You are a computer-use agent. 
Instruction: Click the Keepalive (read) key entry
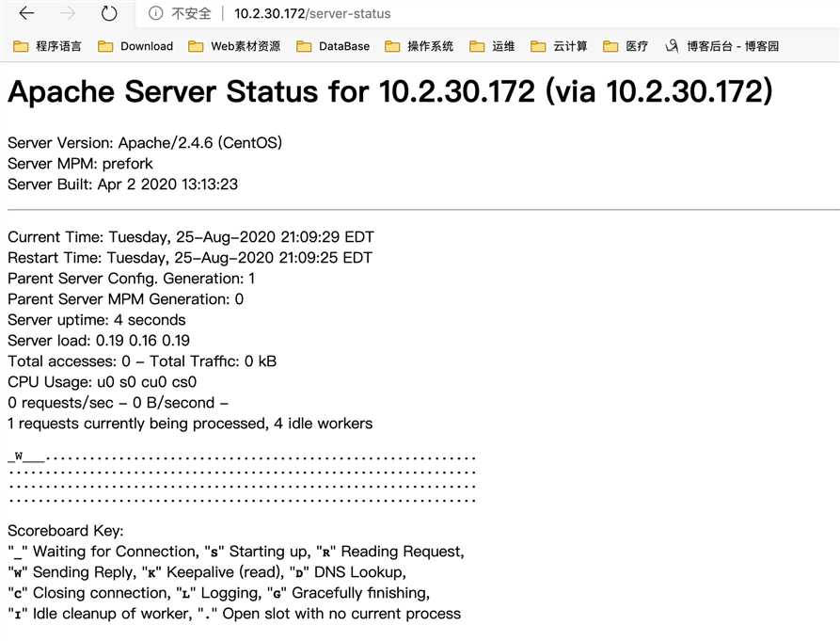pyautogui.click(x=213, y=572)
